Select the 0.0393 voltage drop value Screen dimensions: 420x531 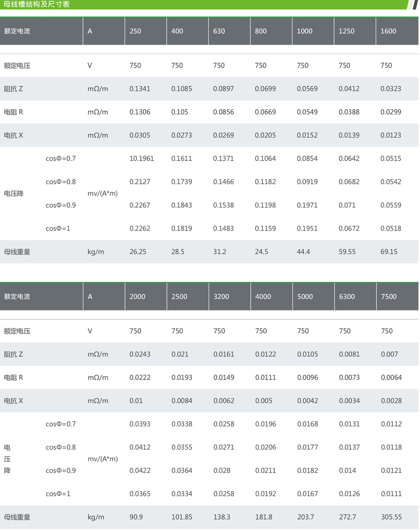140,424
